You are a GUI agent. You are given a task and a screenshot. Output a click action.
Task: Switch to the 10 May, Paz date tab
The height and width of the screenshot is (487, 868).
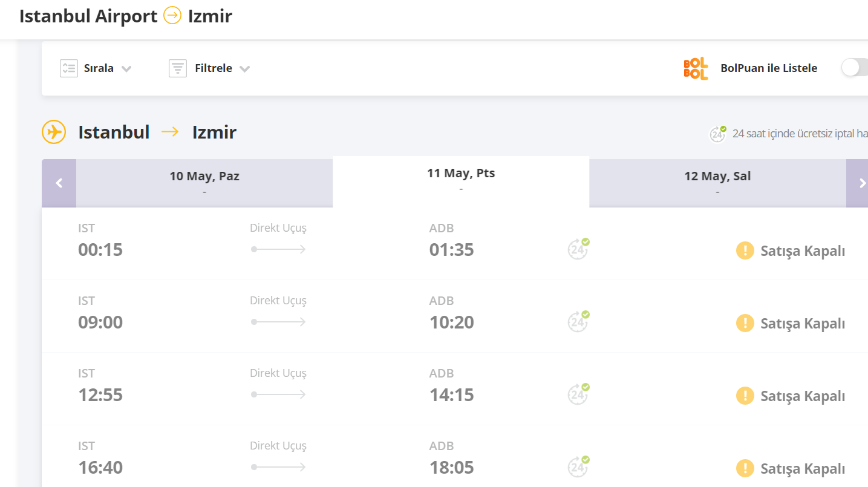tap(204, 183)
